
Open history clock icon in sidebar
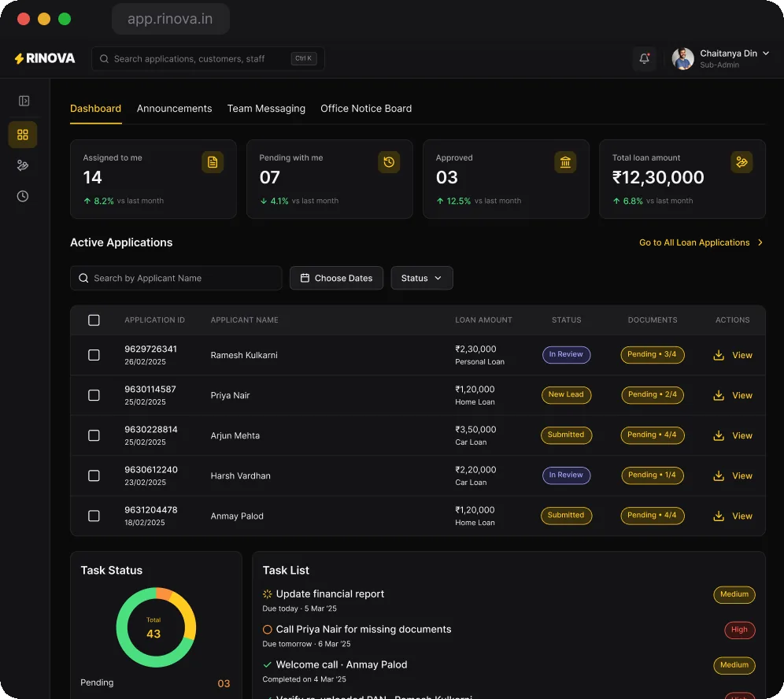pyautogui.click(x=23, y=196)
